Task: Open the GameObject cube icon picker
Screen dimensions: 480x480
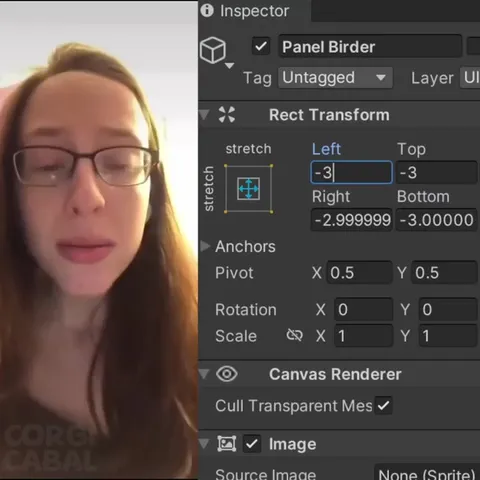Action: [x=213, y=50]
